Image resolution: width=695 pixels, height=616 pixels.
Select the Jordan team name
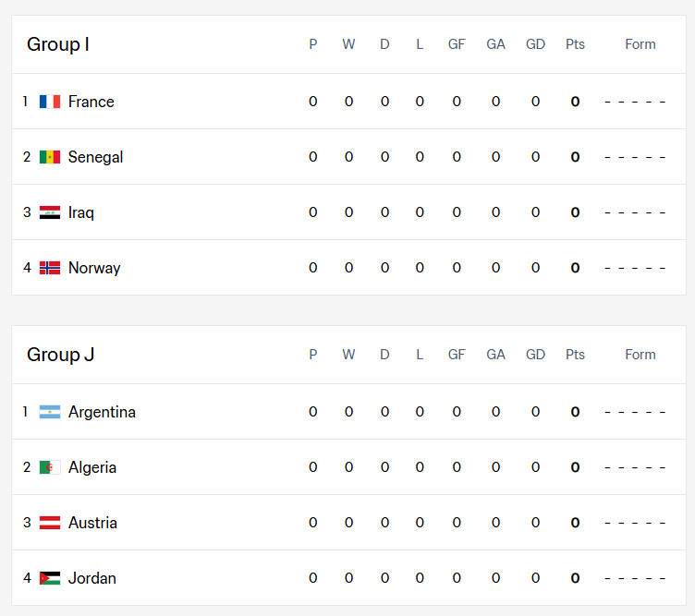pyautogui.click(x=92, y=578)
